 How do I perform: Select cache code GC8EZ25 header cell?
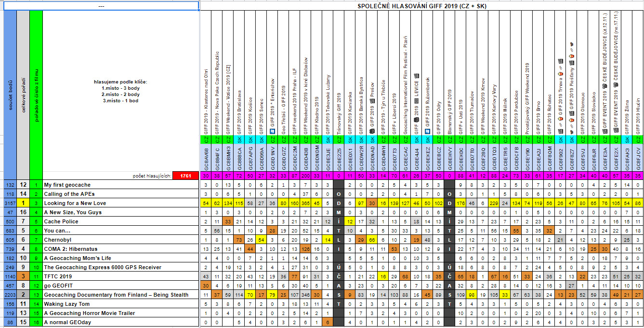coord(339,158)
